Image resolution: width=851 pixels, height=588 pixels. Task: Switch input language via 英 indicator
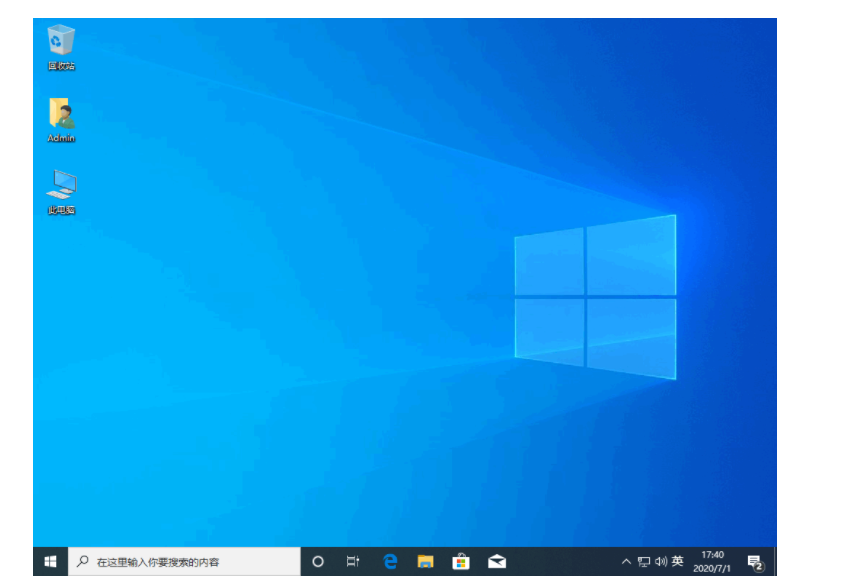click(x=677, y=561)
